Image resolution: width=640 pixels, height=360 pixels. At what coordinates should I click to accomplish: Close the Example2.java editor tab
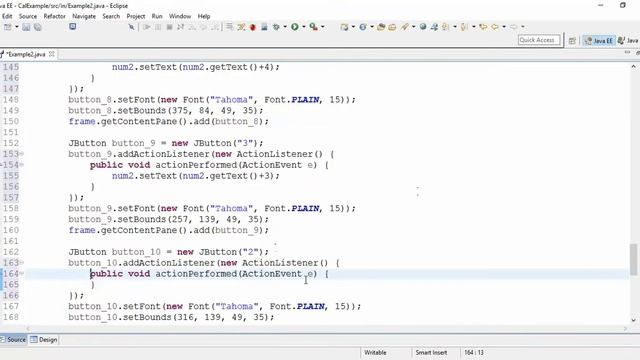(x=52, y=54)
